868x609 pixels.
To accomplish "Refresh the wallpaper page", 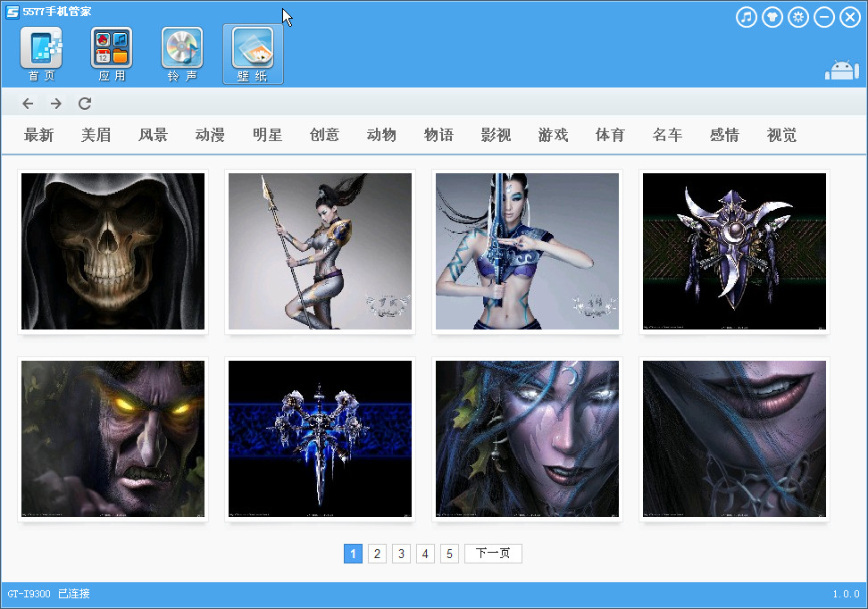I will [x=85, y=104].
